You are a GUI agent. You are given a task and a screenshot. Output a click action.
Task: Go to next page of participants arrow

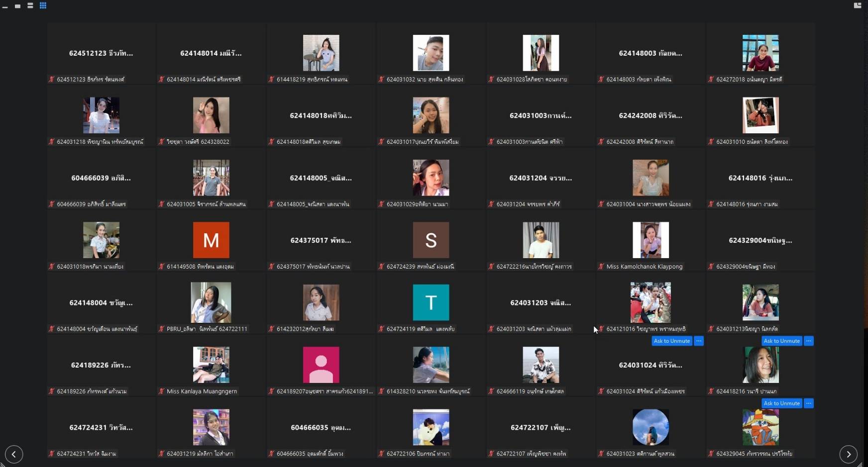[848, 454]
